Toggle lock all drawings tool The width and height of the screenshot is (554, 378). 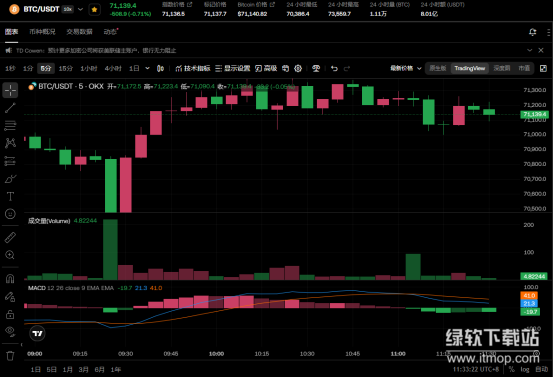(x=10, y=314)
